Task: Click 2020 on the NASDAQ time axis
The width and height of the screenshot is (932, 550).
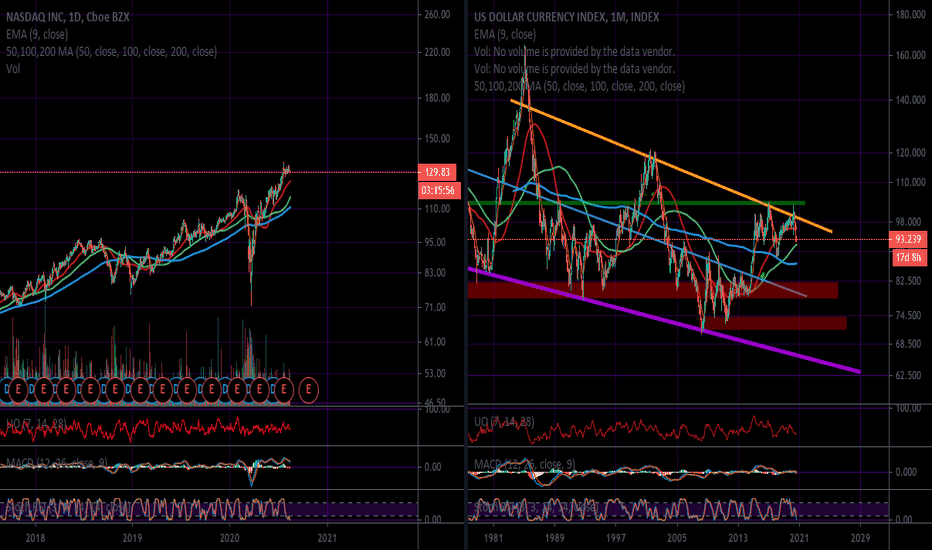Action: pyautogui.click(x=229, y=538)
